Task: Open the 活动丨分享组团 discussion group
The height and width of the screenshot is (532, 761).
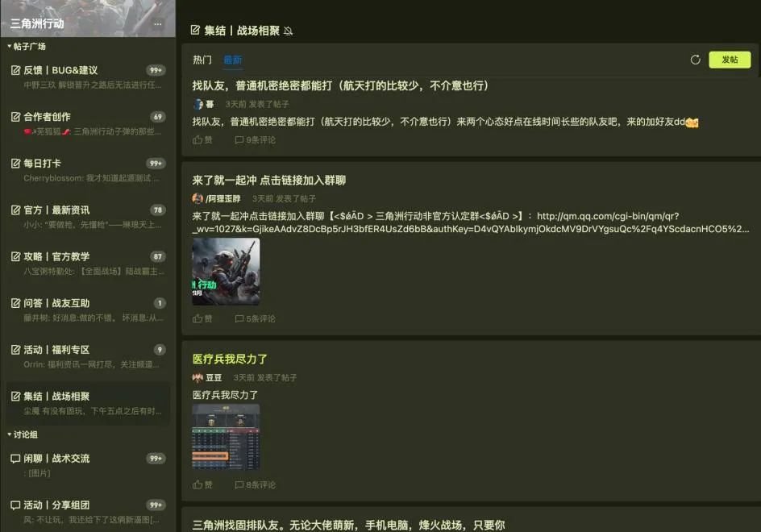Action: 88,512
